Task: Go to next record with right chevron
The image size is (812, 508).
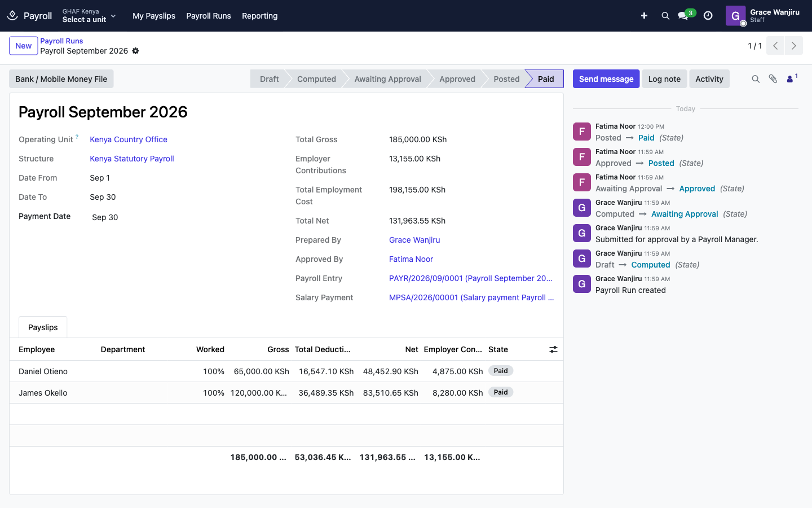Action: tap(794, 46)
